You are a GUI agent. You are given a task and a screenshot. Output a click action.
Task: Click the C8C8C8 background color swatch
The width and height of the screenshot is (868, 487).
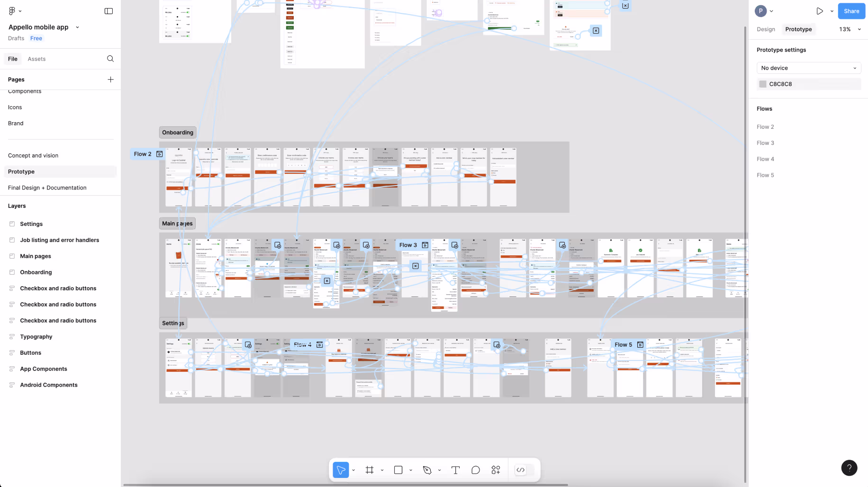point(763,84)
